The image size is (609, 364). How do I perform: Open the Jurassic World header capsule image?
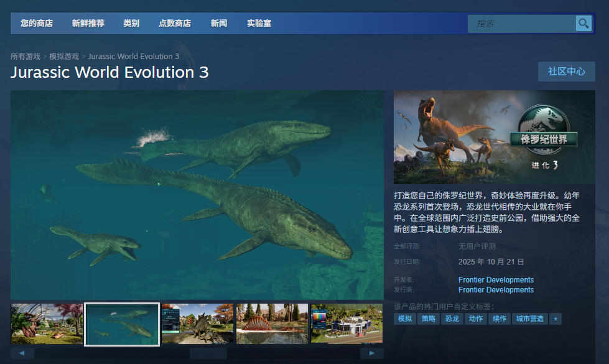(x=494, y=137)
